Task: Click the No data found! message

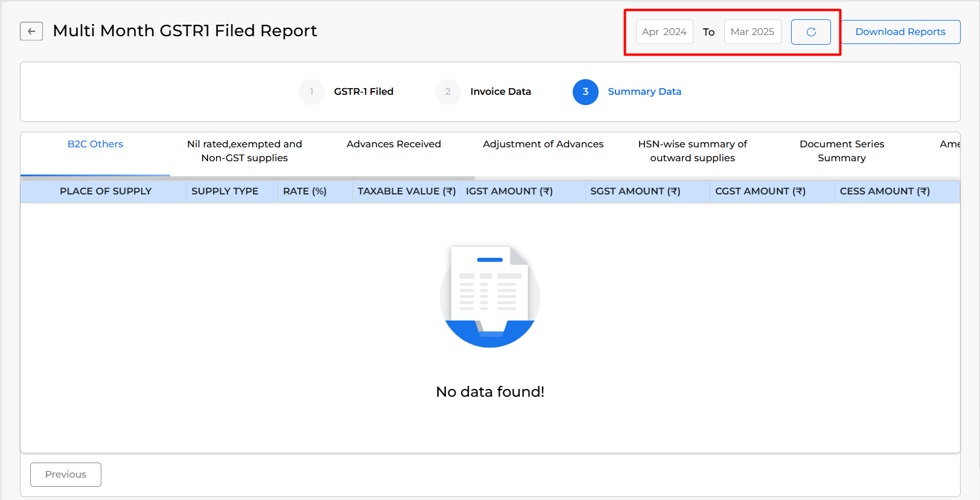Action: [490, 392]
